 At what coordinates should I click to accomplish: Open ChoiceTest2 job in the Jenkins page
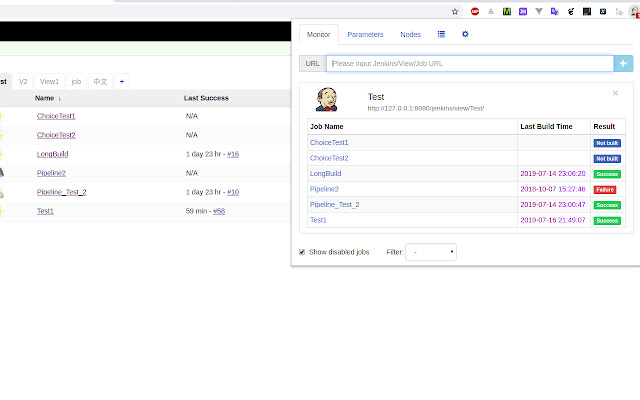click(56, 135)
